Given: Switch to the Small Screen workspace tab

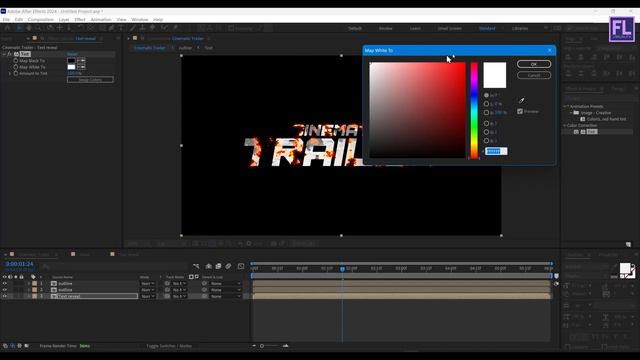Looking at the screenshot, I should pyautogui.click(x=450, y=29).
